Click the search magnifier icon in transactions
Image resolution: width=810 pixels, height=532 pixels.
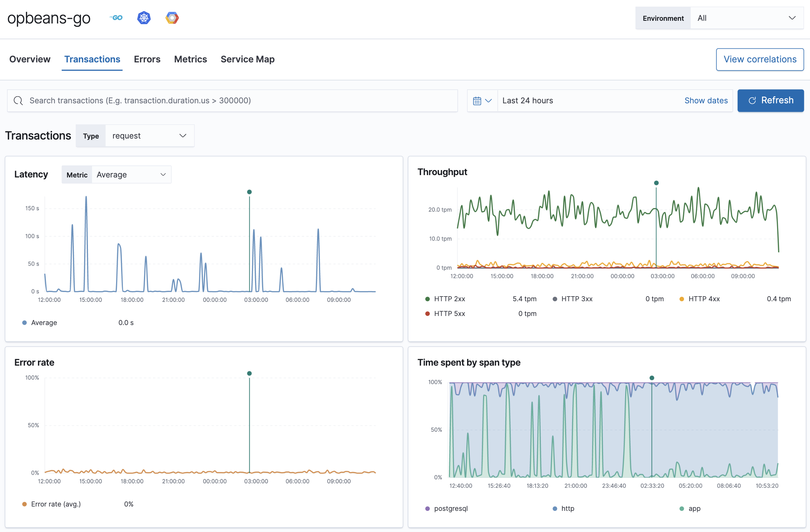18,100
